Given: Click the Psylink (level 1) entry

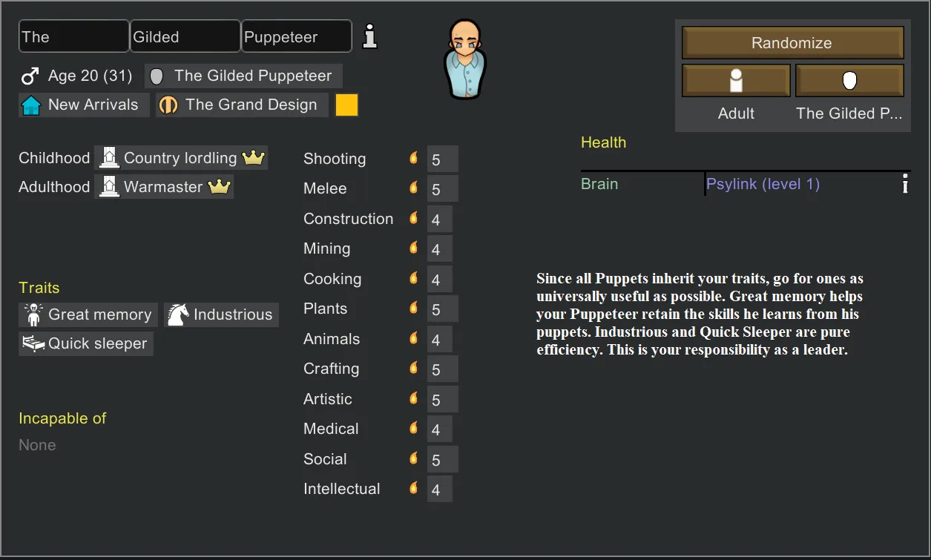Looking at the screenshot, I should [763, 185].
